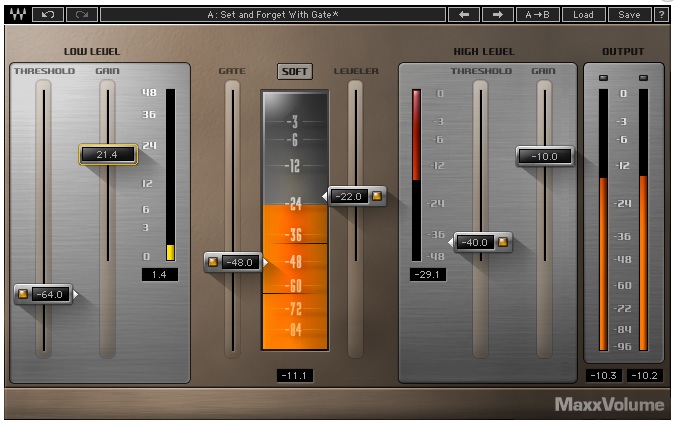Click Low Level gain meter readout 1.4
Viewport: 678px width, 427px height.
pos(160,274)
